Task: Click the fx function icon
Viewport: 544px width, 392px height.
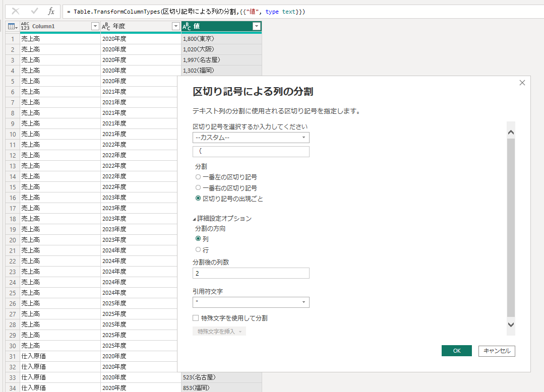Action: coord(51,11)
